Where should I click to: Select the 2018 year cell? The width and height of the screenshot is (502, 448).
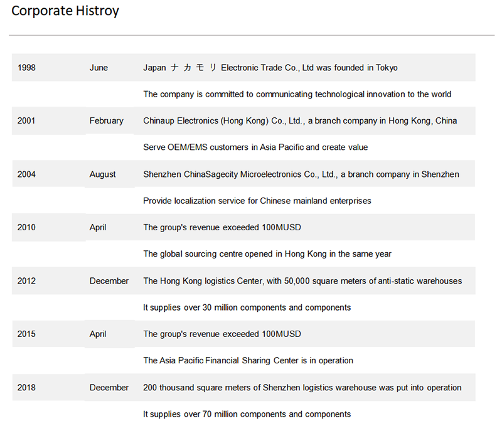[27, 388]
